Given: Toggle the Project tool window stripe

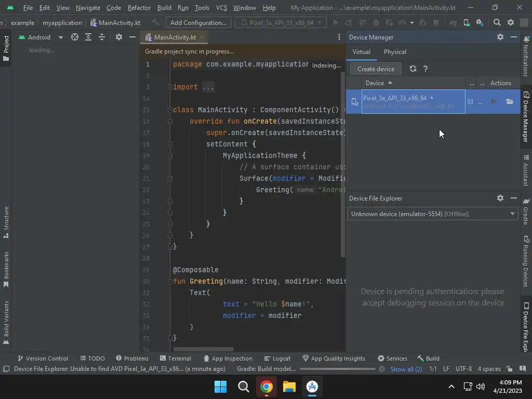Looking at the screenshot, I should [x=6, y=48].
